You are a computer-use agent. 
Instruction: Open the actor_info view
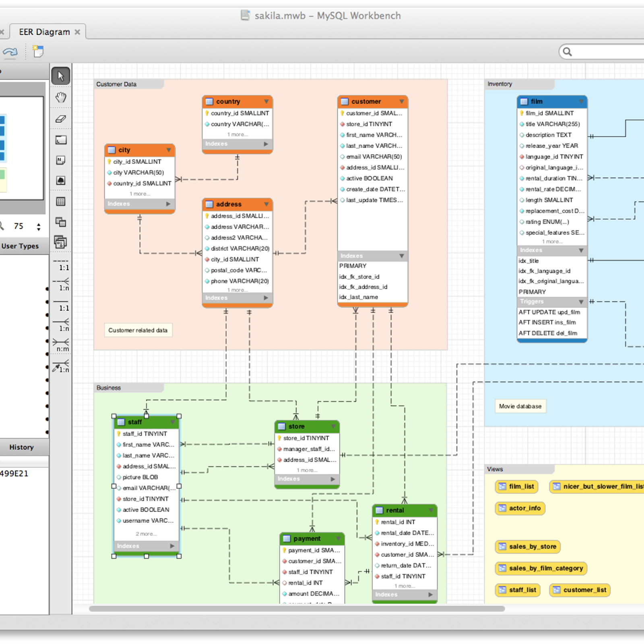tap(520, 508)
